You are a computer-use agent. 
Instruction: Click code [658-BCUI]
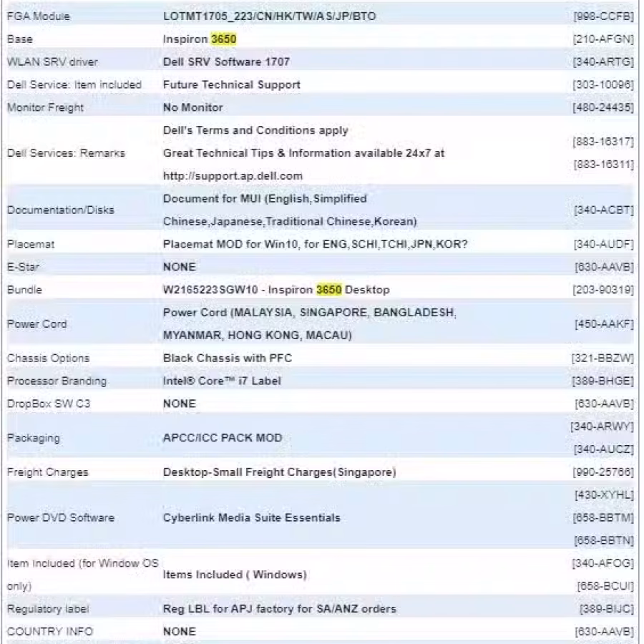tap(605, 586)
